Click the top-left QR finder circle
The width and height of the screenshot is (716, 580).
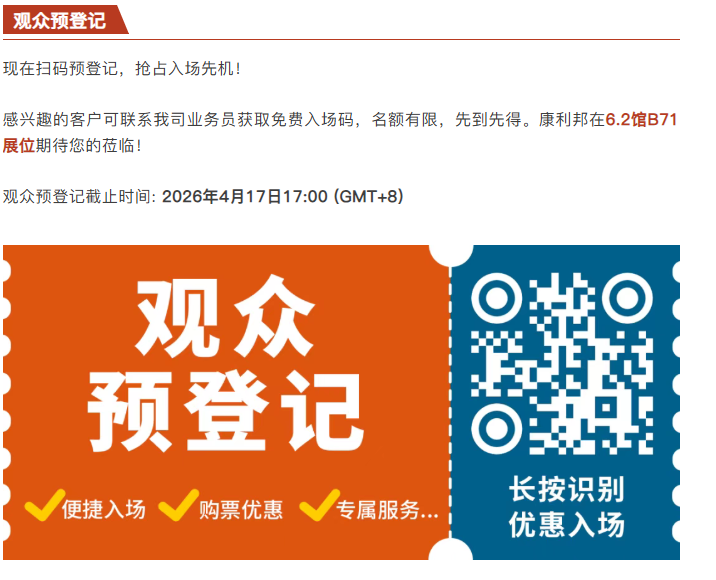point(496,298)
